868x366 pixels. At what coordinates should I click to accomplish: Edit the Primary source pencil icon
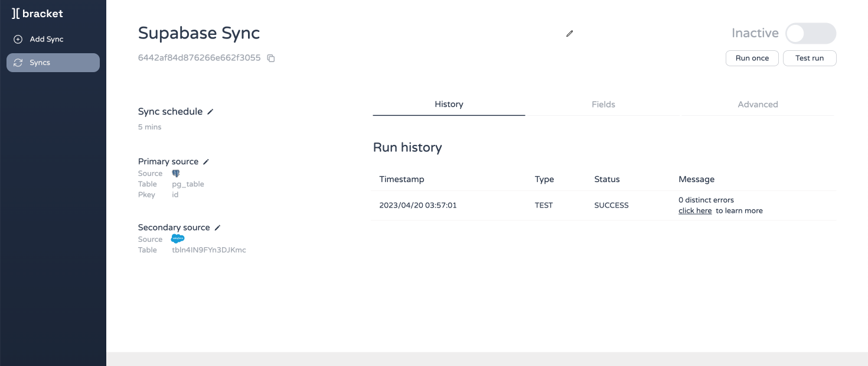click(206, 161)
